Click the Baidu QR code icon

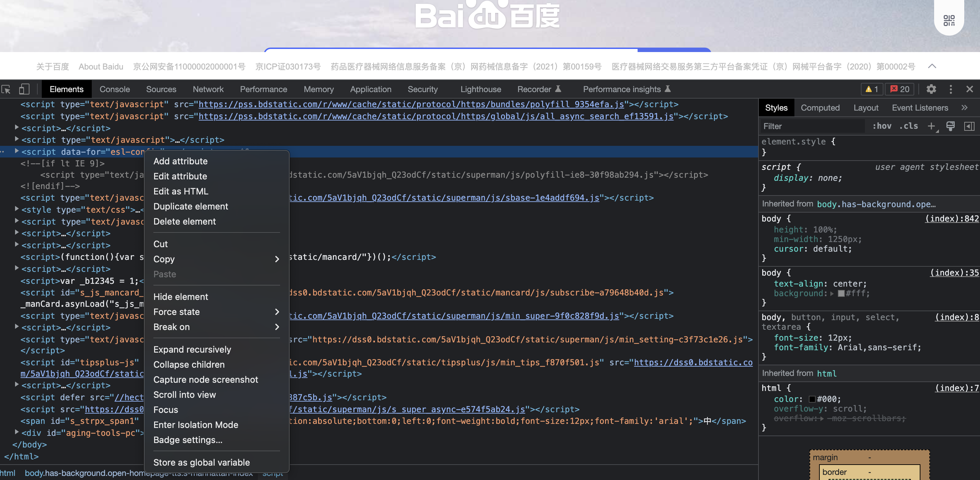(949, 21)
